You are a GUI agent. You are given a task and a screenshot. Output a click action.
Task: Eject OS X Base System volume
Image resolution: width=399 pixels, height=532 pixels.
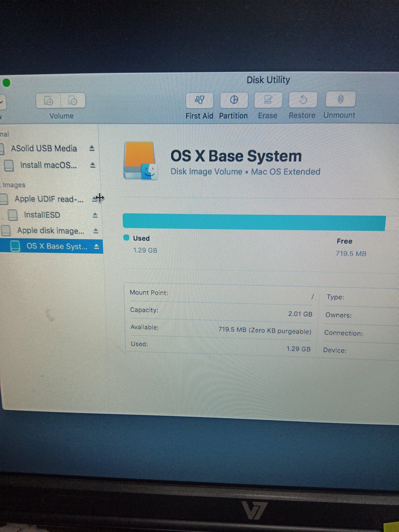tap(97, 247)
